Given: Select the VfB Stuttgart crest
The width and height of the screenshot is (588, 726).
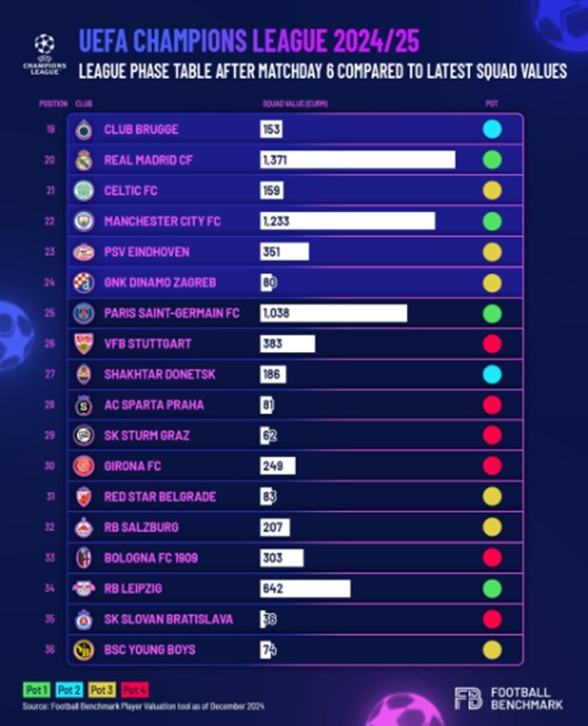Looking at the screenshot, I should [83, 344].
